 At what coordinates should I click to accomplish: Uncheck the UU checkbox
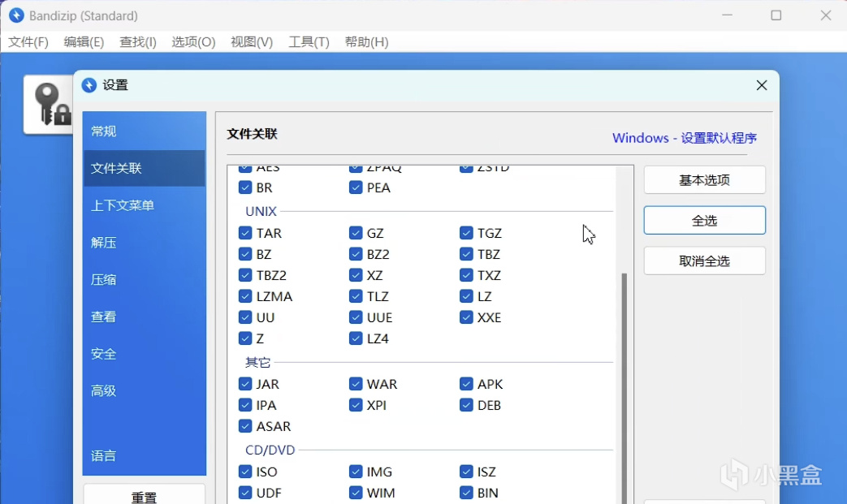[x=245, y=317]
